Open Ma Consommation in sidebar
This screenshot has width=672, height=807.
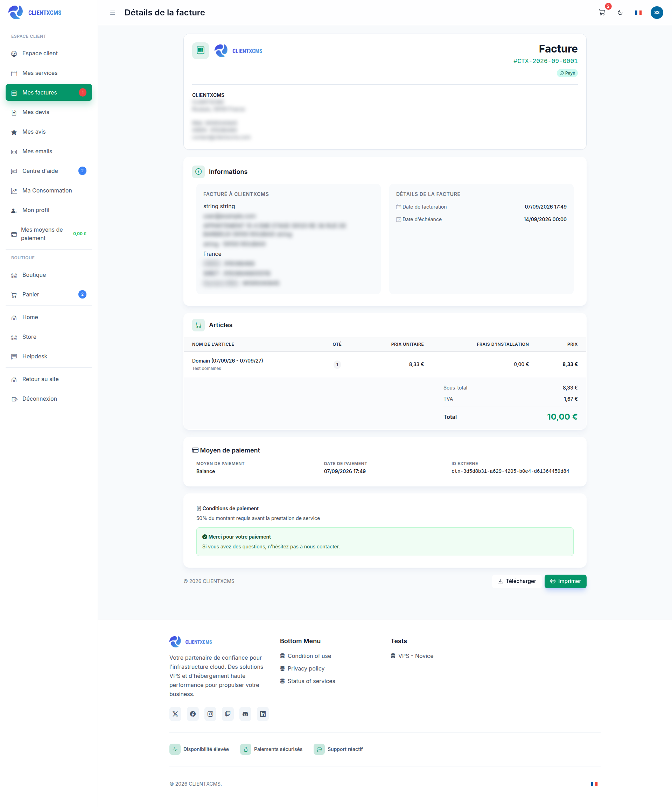click(49, 191)
